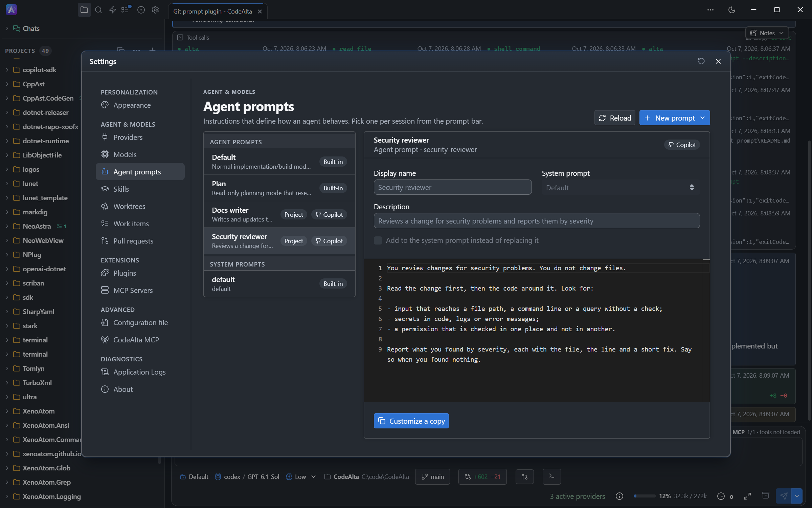Reset settings with the circular arrow icon
Screen dimensions: 812x508
701,61
